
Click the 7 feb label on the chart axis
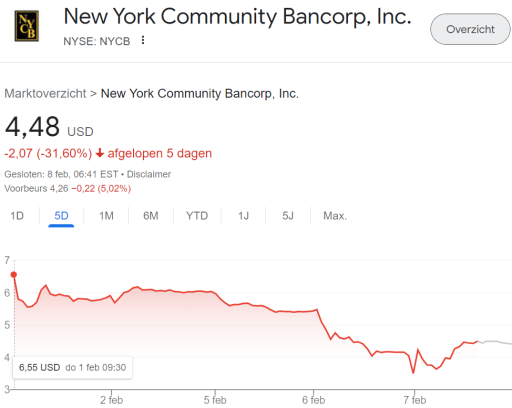point(415,400)
